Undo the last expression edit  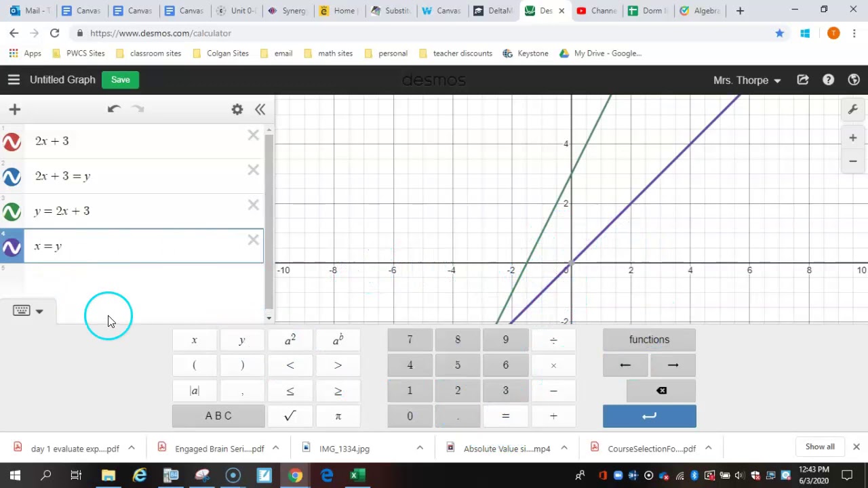[114, 109]
